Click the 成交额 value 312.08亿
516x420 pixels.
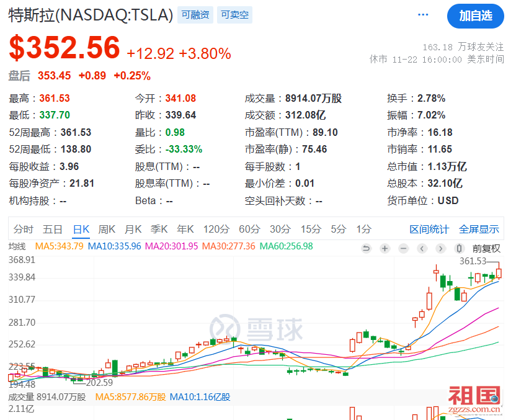coord(305,115)
